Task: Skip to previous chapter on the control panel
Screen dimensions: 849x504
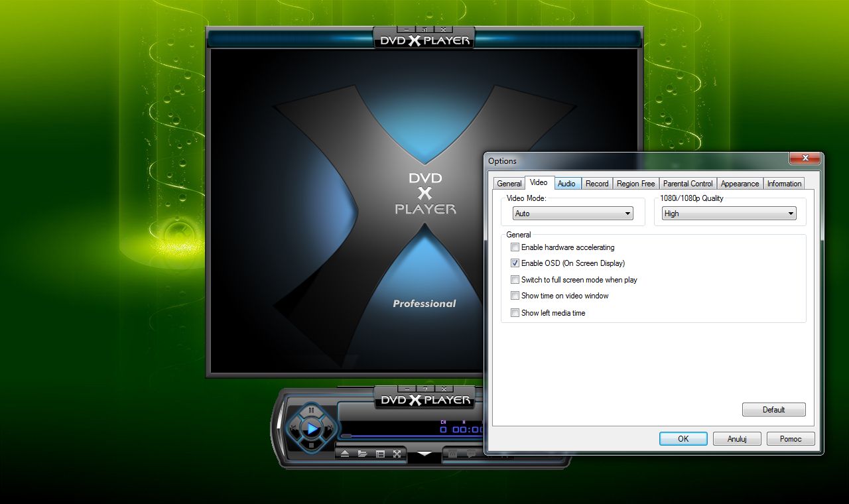Action: coord(293,428)
